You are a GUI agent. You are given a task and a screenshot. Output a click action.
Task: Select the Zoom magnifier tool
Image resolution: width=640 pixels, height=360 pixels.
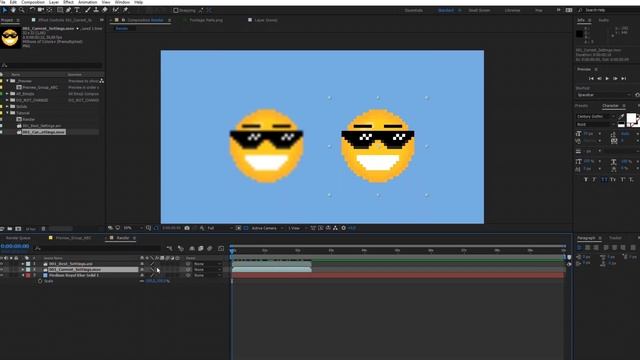(22, 10)
